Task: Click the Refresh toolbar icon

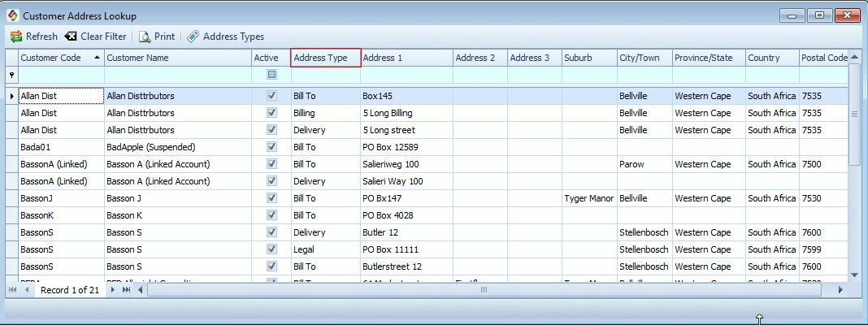Action: (16, 37)
